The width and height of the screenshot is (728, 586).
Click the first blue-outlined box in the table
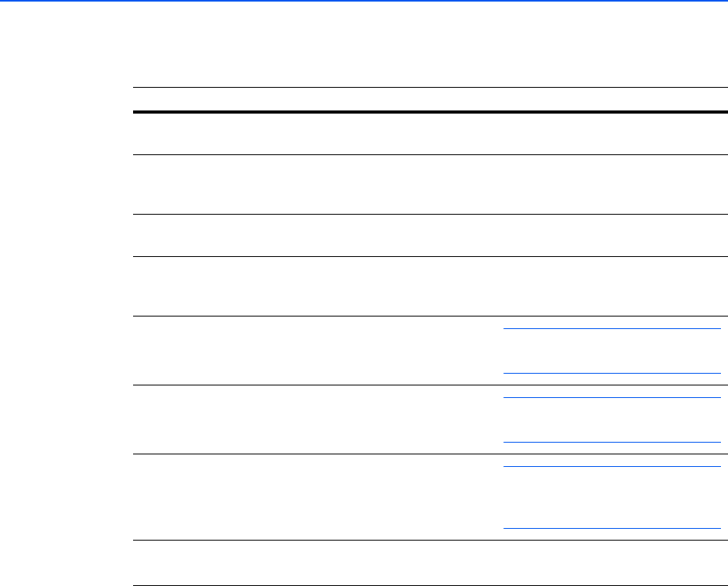coord(611,350)
